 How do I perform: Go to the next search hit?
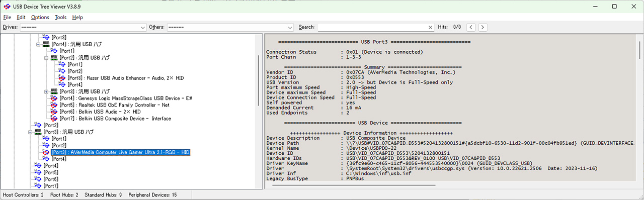tap(482, 27)
